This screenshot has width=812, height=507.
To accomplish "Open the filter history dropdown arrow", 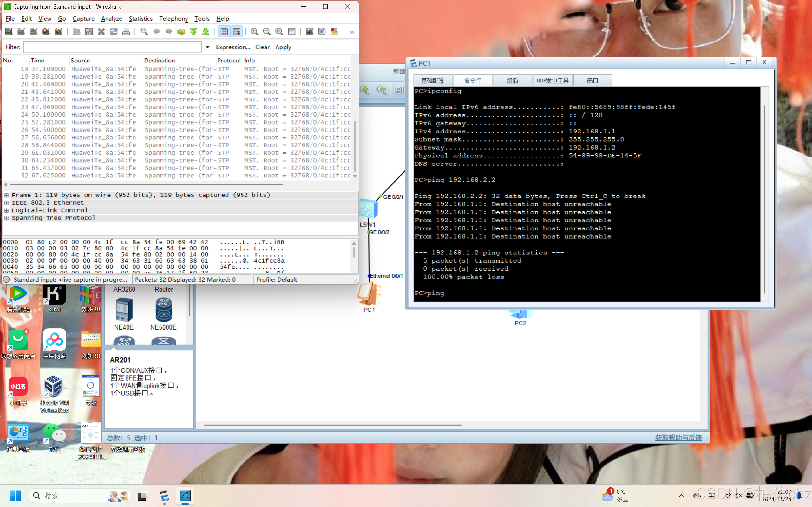I will pyautogui.click(x=208, y=47).
